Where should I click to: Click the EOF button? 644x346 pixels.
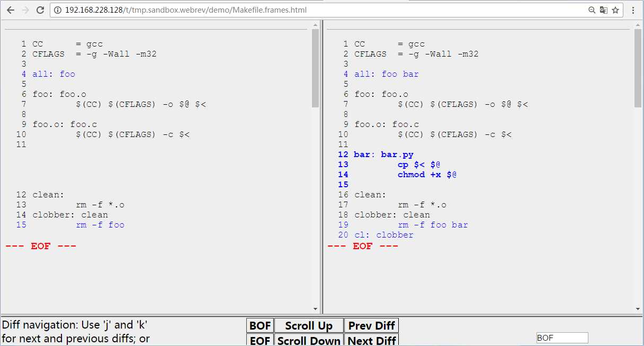click(260, 340)
